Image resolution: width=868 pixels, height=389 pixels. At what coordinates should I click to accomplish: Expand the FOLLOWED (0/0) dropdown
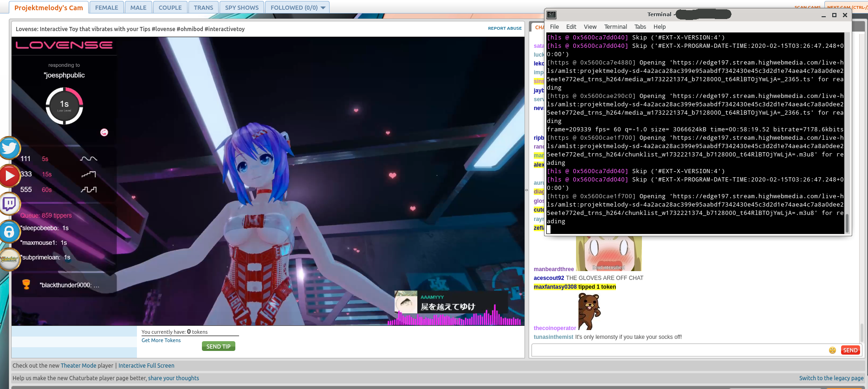click(297, 7)
